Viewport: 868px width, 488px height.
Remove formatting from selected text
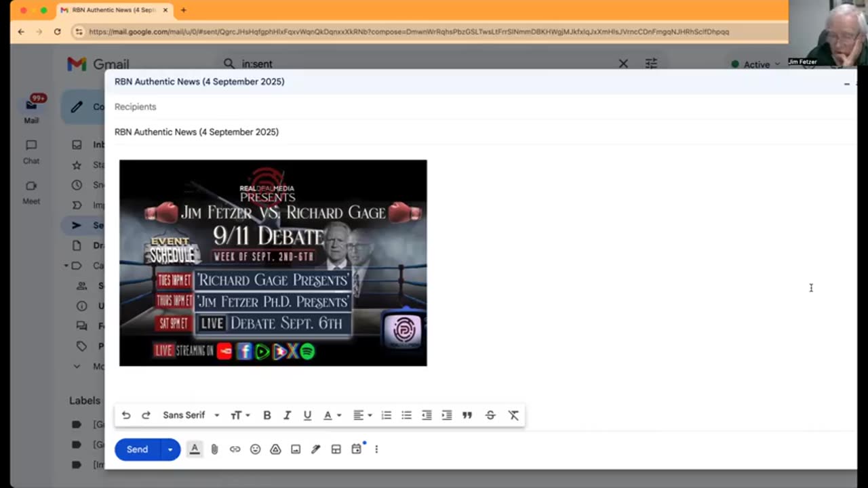tap(513, 415)
